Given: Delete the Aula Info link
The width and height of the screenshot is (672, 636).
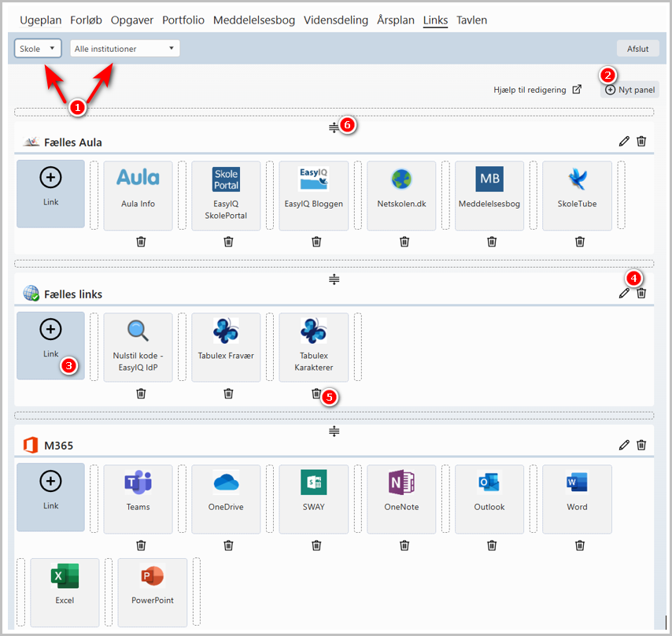Looking at the screenshot, I should tap(141, 242).
